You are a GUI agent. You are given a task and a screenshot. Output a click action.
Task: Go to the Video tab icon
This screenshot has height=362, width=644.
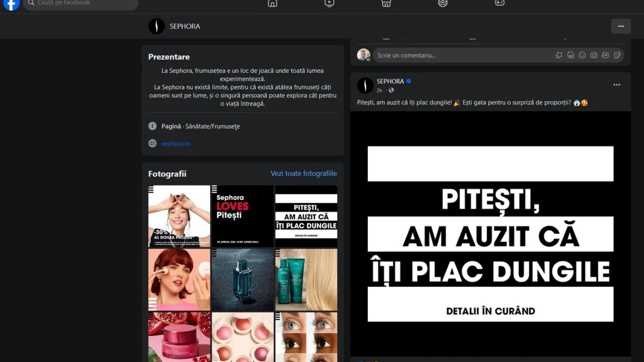point(329,3)
